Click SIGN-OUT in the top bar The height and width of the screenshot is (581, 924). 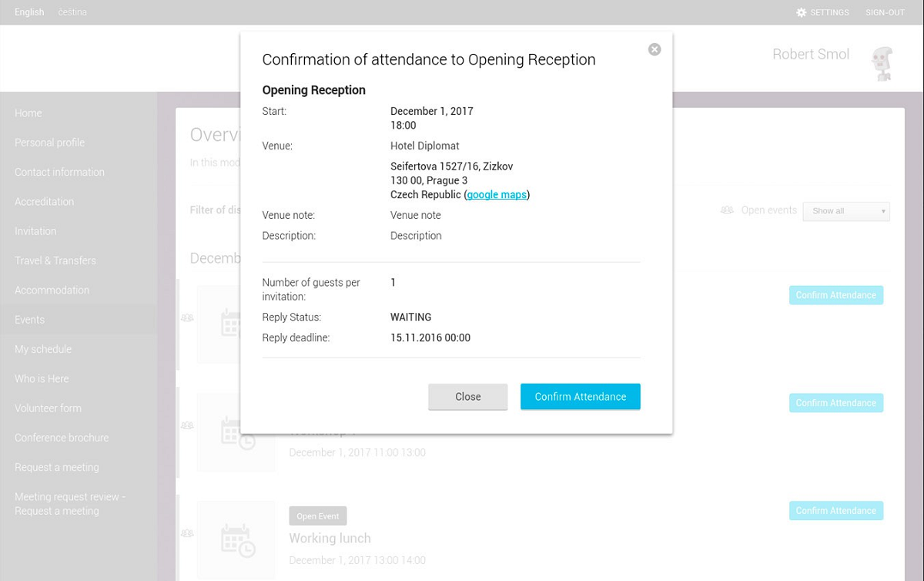pos(885,12)
